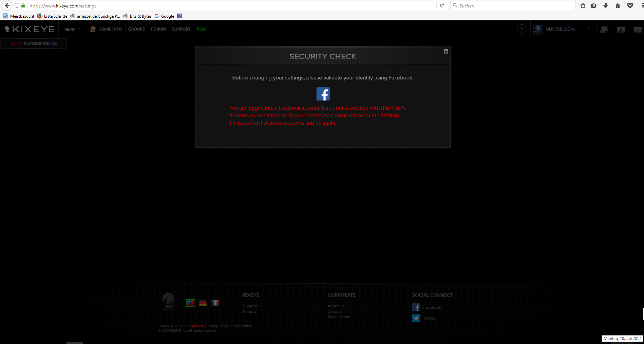Bookmark this page with the star icon
The image size is (644, 344).
click(x=583, y=5)
